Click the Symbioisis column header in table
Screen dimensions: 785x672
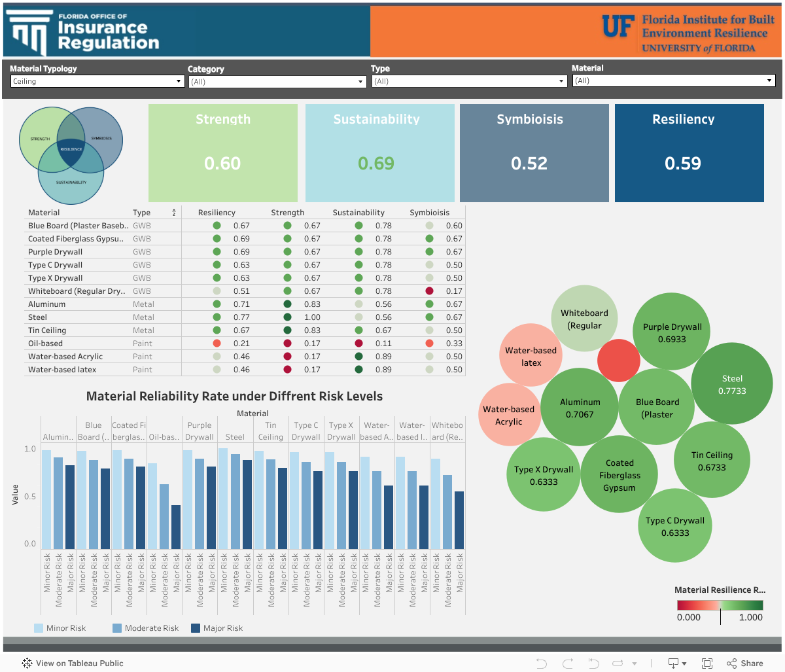(430, 213)
